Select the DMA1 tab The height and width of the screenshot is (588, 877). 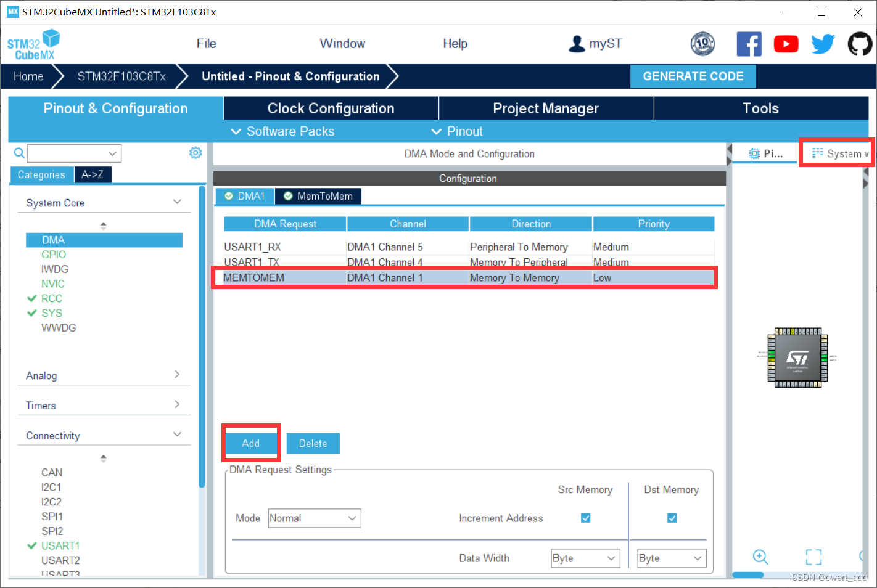(245, 196)
